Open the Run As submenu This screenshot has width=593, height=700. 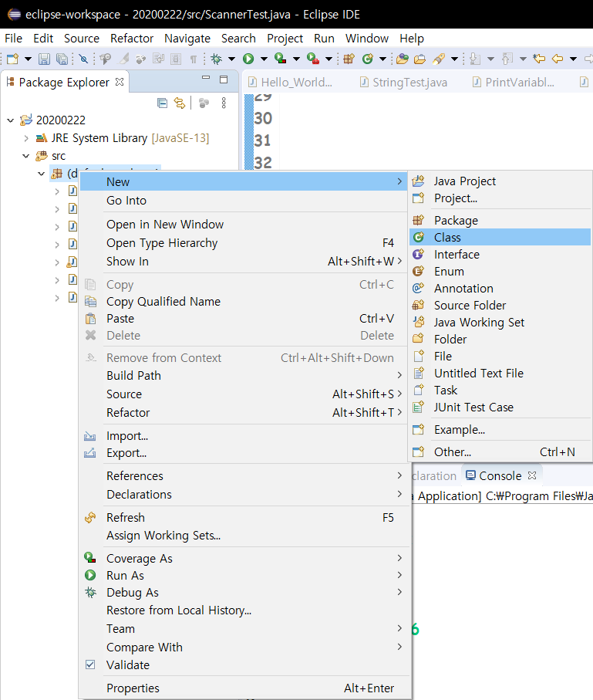(x=244, y=576)
